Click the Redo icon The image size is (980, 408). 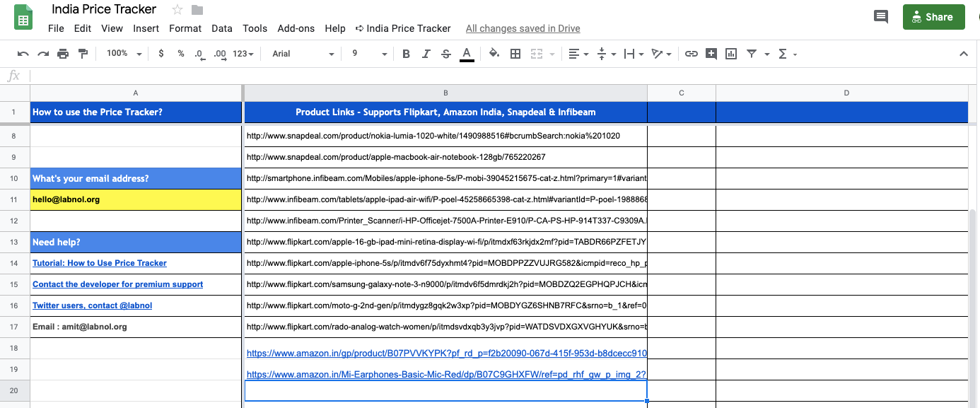[x=43, y=54]
